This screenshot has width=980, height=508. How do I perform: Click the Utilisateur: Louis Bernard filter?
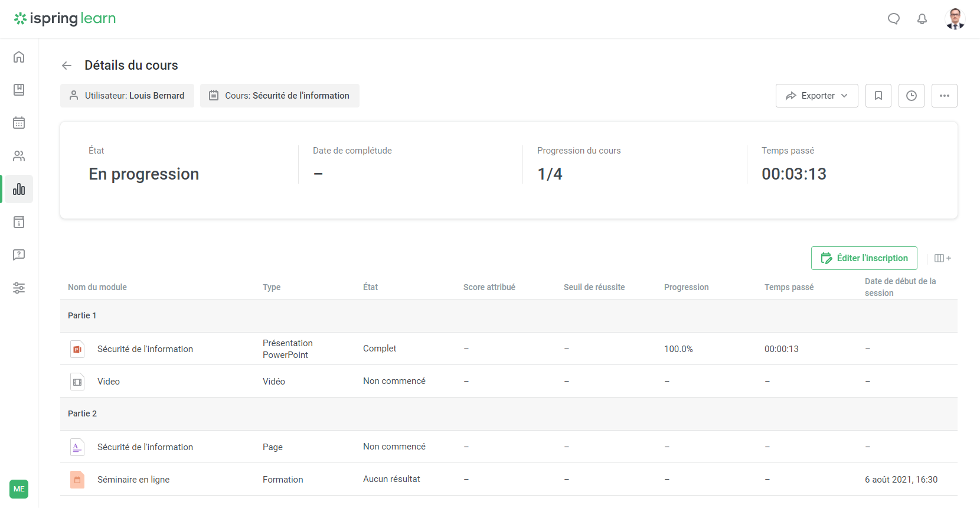point(127,96)
